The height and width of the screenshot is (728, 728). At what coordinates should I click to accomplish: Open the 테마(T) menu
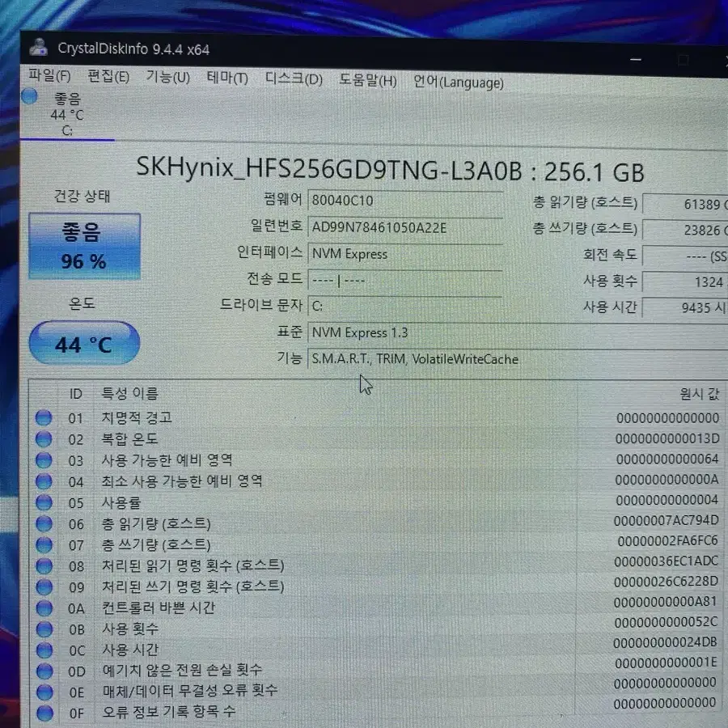[x=227, y=78]
